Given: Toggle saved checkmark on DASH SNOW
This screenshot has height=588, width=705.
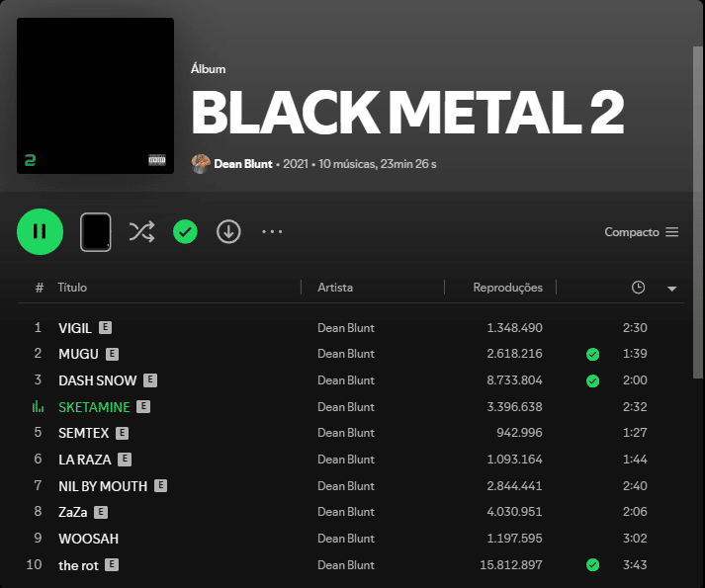Looking at the screenshot, I should [592, 380].
